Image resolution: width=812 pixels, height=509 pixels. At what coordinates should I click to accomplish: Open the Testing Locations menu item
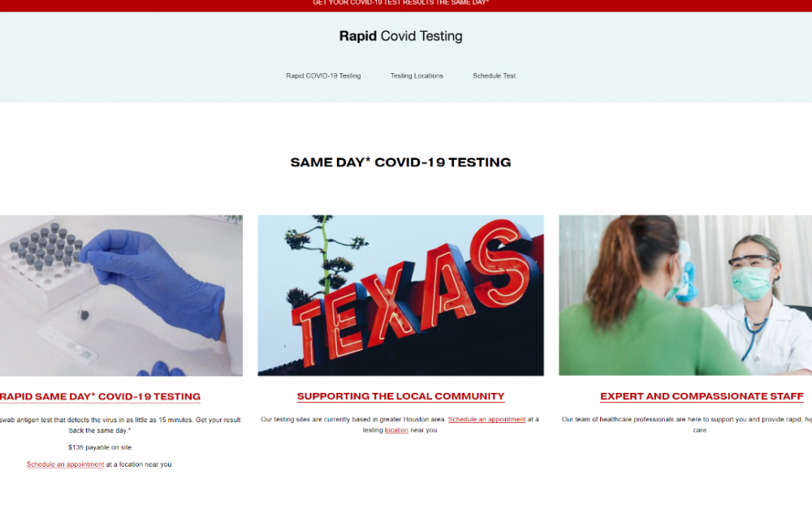(x=417, y=75)
